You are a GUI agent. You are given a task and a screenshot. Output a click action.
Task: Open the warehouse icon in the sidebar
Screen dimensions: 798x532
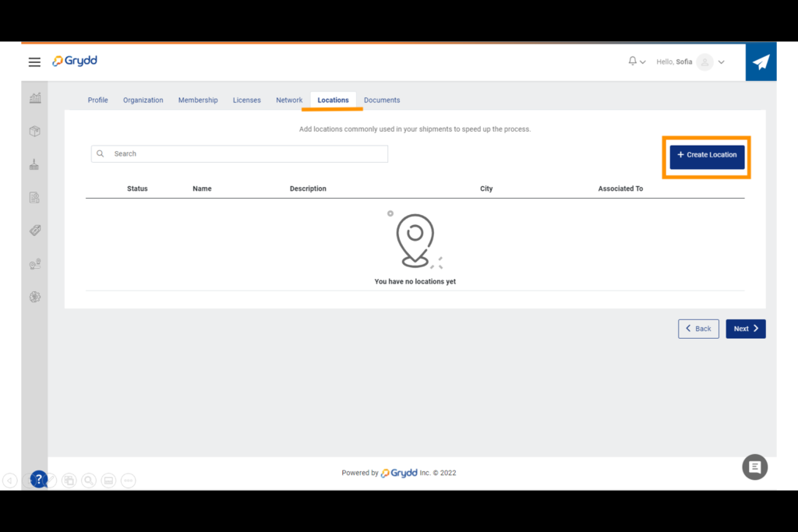pyautogui.click(x=34, y=164)
